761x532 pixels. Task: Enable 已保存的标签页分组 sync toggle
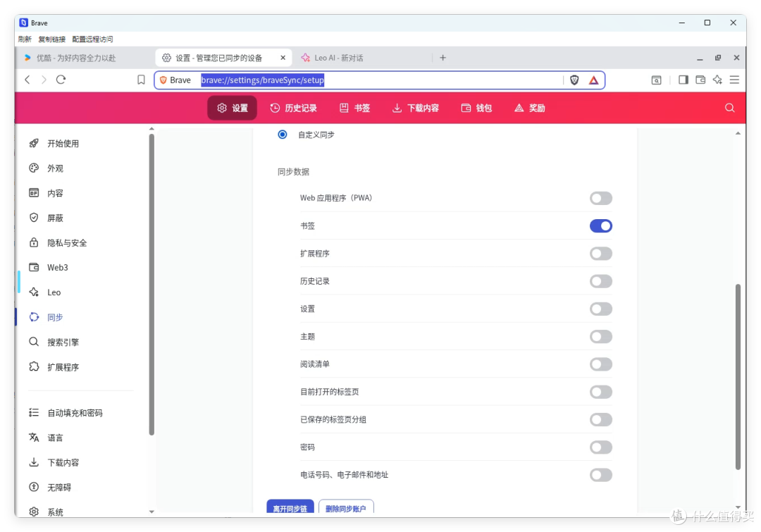click(601, 419)
